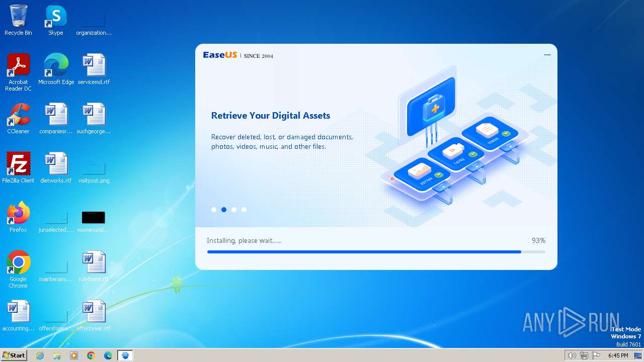Launch FileZilla Client shortcut
Image resolution: width=644 pixels, height=362 pixels.
coord(18,168)
